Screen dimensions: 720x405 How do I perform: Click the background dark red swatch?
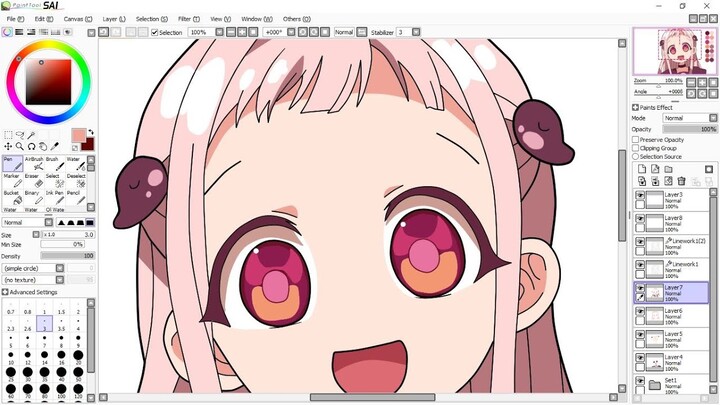pyautogui.click(x=88, y=145)
